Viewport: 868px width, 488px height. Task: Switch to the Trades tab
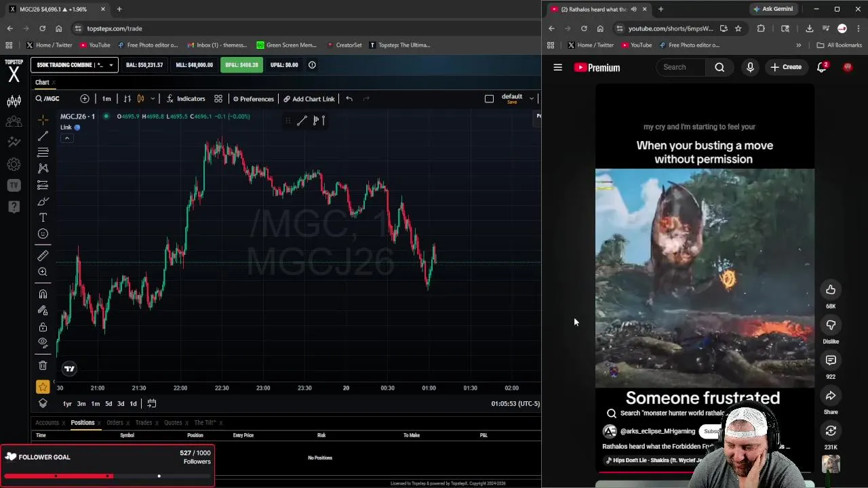tap(144, 423)
